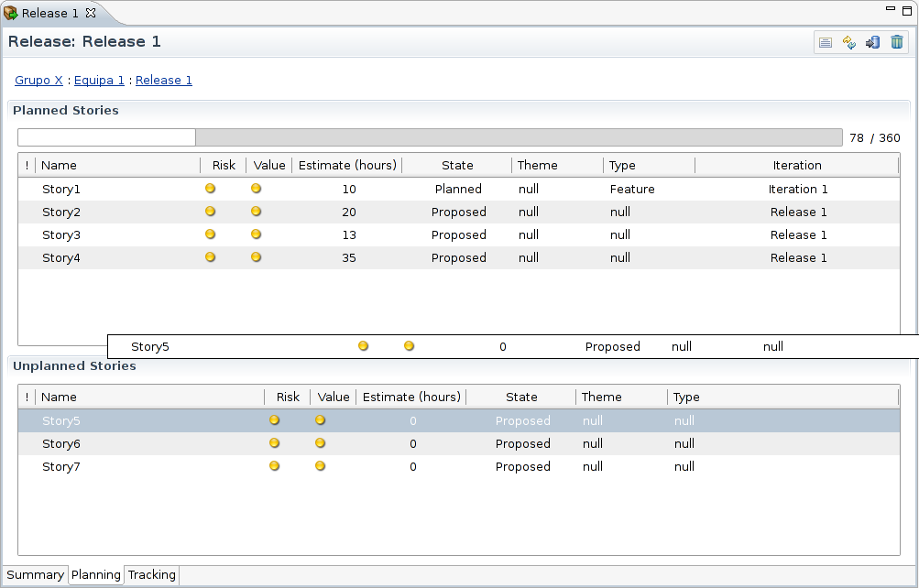The height and width of the screenshot is (588, 919).
Task: Click the Unplanned Stories section header
Action: [74, 366]
